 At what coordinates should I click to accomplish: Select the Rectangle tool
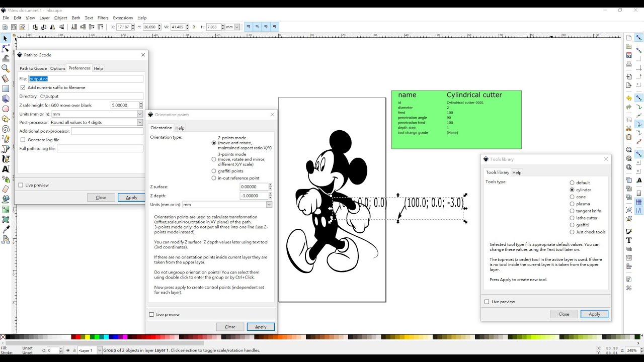6,89
